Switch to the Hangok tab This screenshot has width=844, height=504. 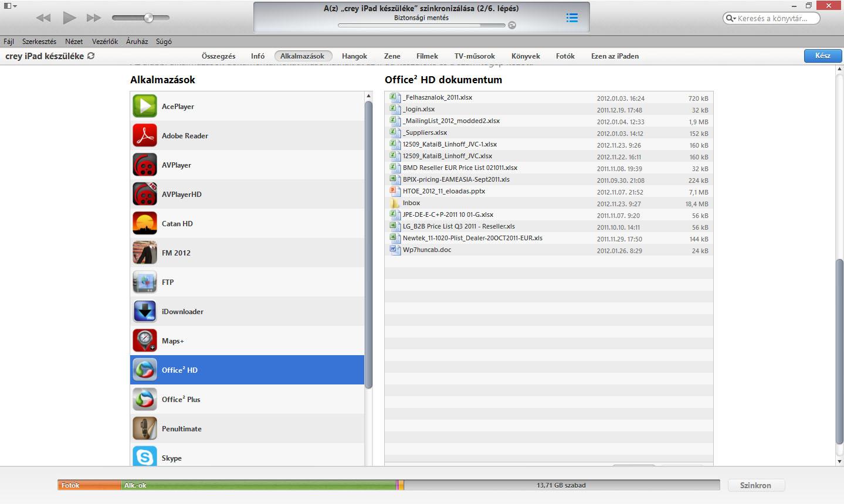point(354,56)
